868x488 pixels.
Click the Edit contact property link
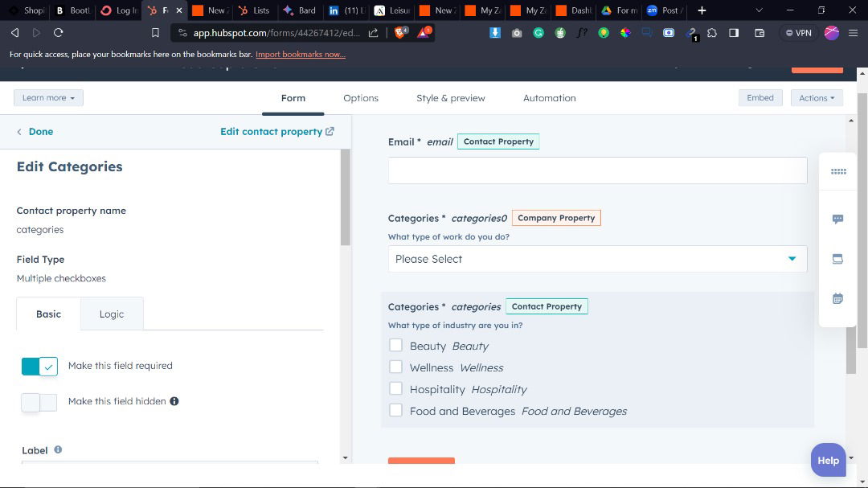point(276,132)
